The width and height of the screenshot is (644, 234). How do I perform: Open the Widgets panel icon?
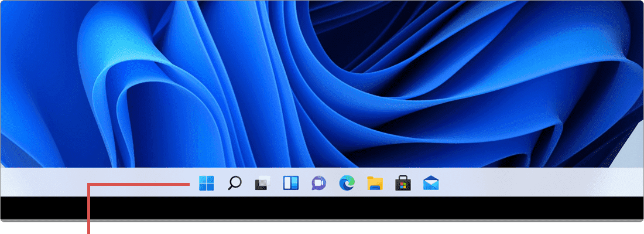(291, 183)
